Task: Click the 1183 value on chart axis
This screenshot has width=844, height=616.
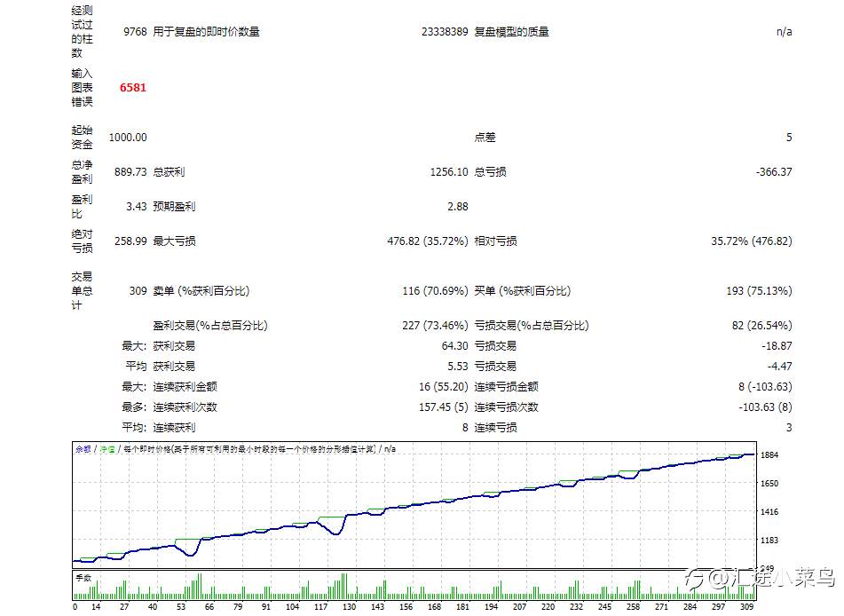Action: coord(769,540)
